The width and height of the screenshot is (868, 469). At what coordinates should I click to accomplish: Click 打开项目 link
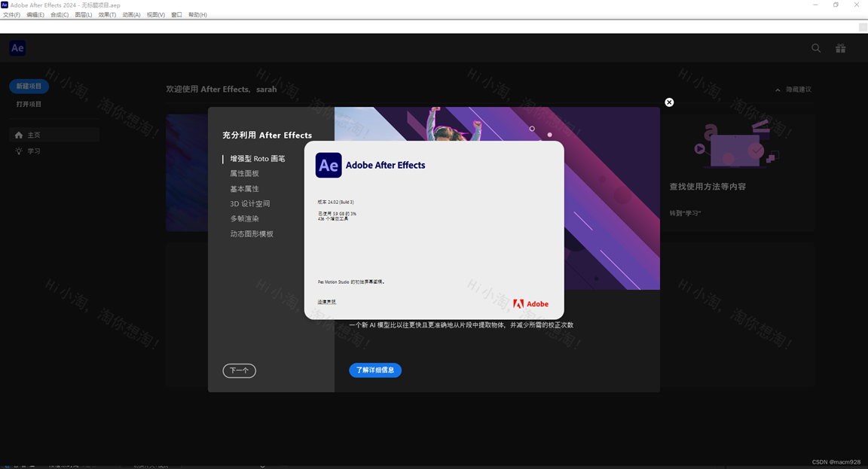click(x=29, y=104)
